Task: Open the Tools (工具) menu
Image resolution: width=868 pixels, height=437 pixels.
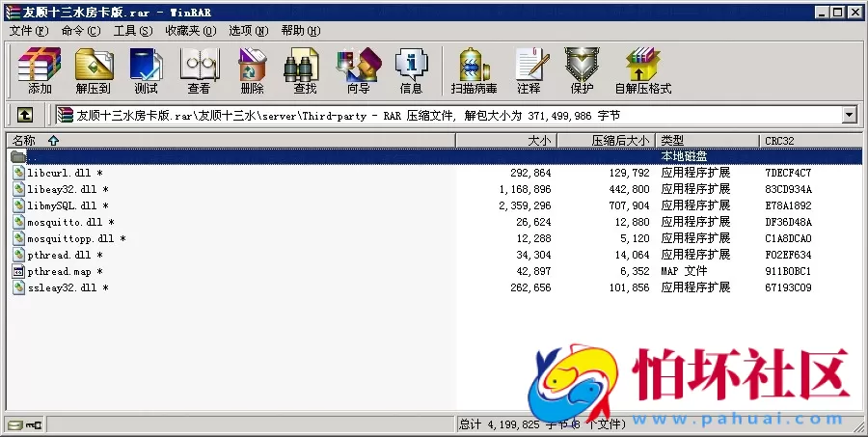Action: pos(133,31)
